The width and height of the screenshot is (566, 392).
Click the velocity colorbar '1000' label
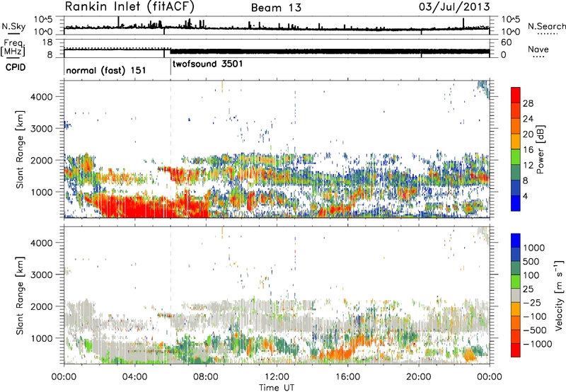point(533,248)
